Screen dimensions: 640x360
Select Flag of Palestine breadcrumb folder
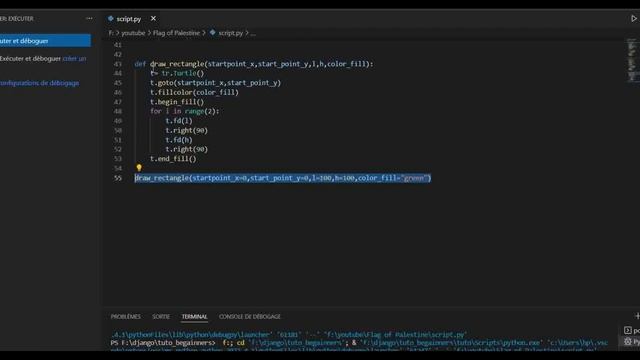(x=176, y=33)
